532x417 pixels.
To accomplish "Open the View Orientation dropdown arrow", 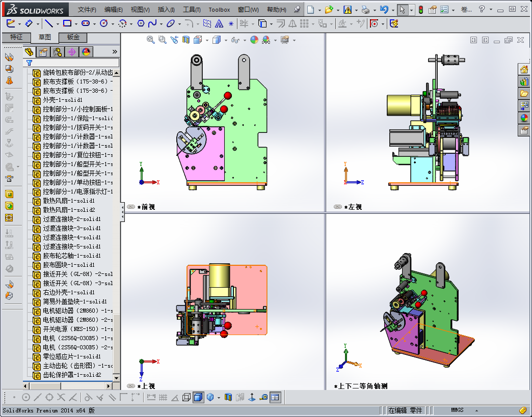I will tap(207, 40).
